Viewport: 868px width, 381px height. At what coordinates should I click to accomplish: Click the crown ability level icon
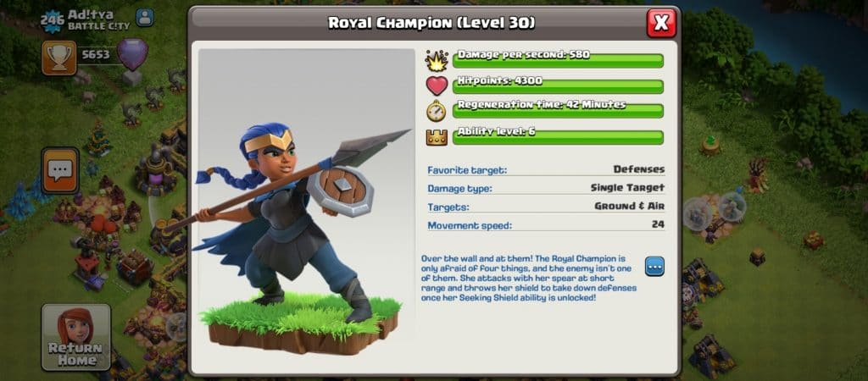click(x=437, y=136)
